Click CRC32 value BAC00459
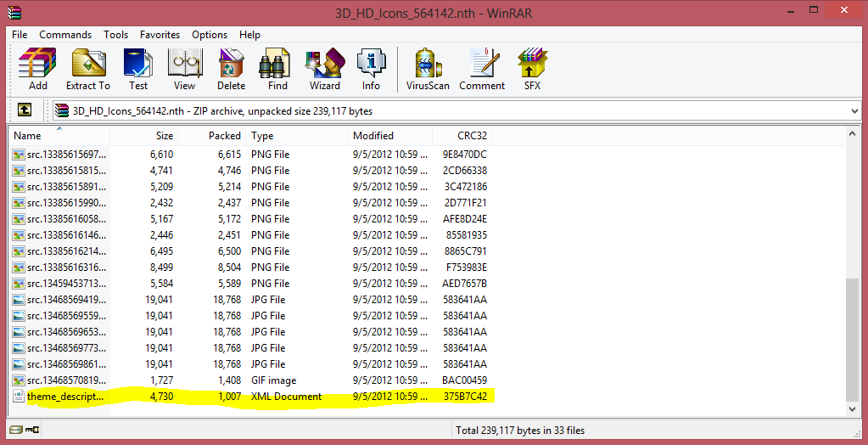The image size is (868, 445). click(x=464, y=380)
